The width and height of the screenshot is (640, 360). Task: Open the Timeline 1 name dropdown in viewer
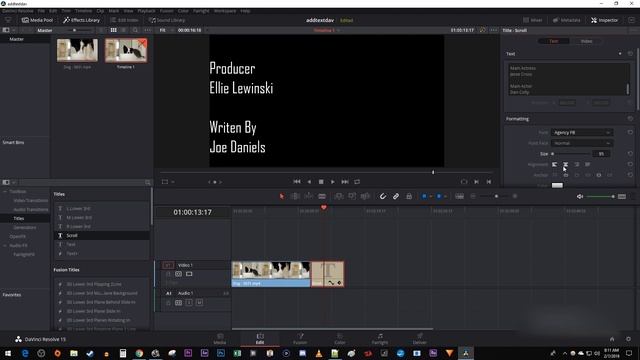click(x=326, y=30)
